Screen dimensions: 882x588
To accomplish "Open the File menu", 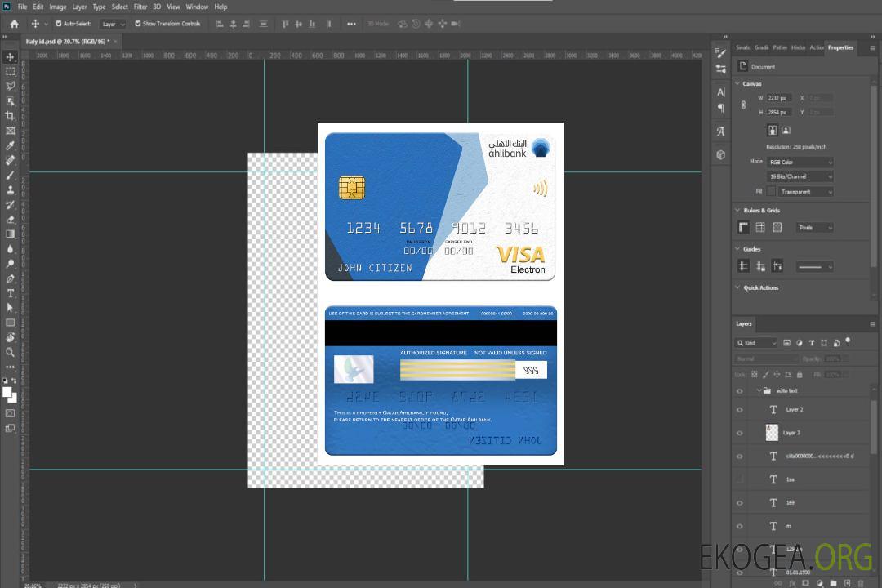I will [x=23, y=7].
